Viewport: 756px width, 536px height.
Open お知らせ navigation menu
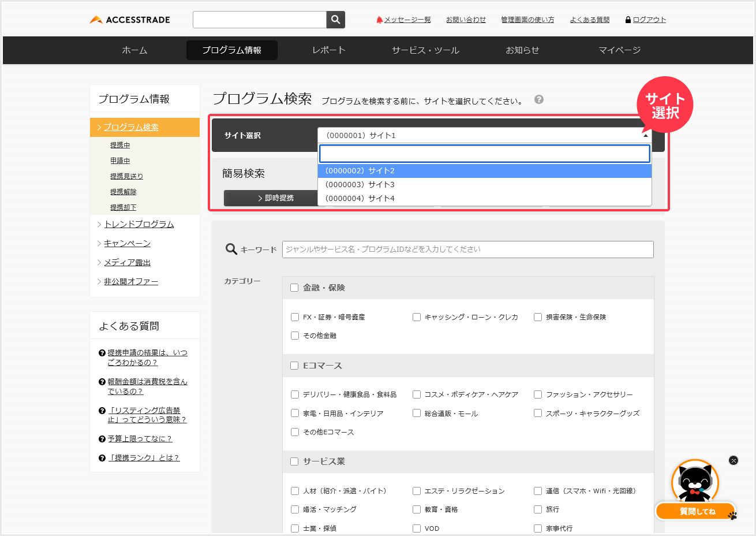pos(522,50)
